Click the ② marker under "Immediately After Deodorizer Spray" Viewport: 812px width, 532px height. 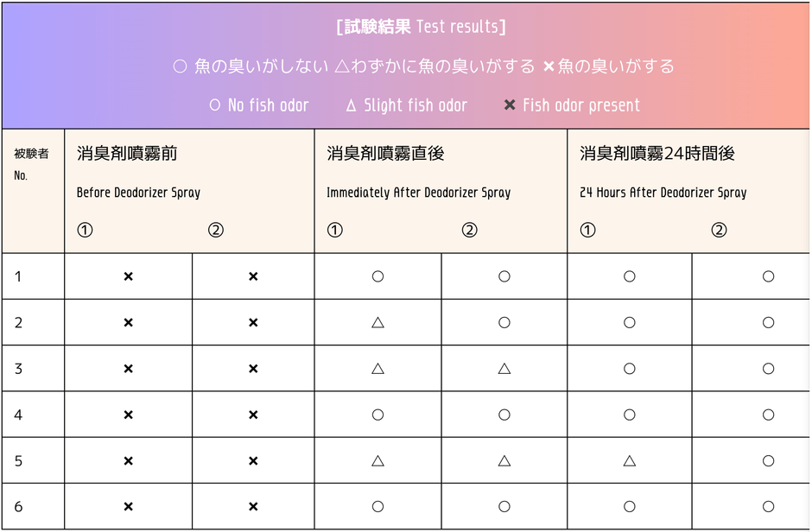469,231
